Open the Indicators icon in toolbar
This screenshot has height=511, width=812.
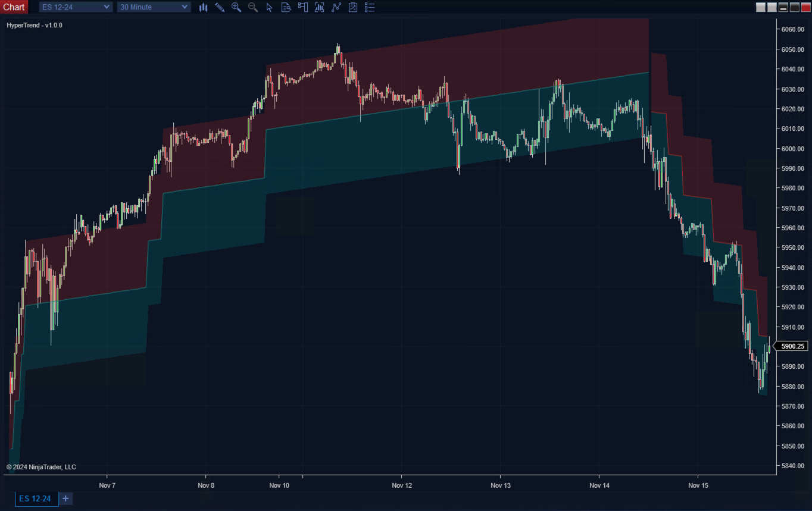[x=336, y=7]
